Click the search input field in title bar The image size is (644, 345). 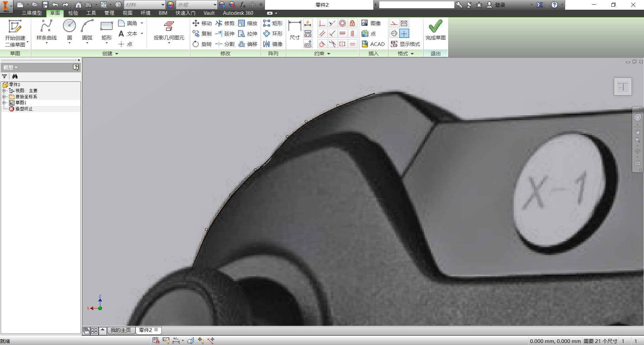pos(417,5)
